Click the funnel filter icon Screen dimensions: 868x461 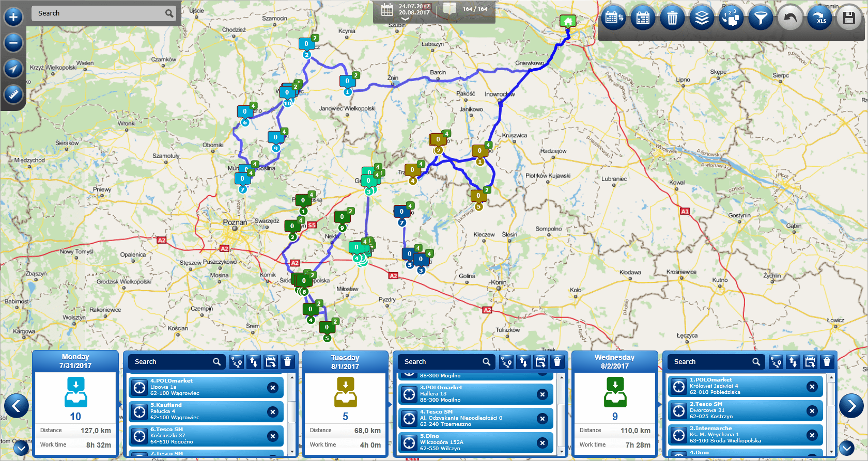click(x=760, y=19)
